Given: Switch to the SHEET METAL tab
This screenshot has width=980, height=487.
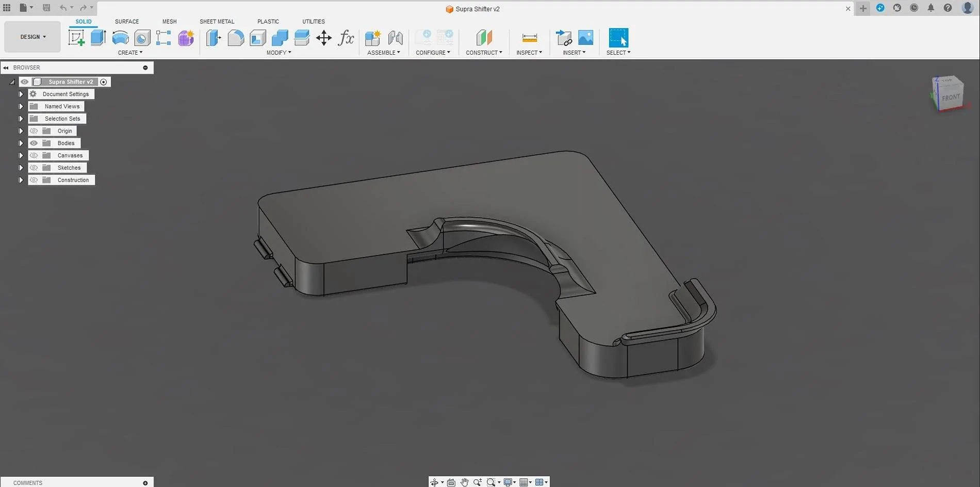Looking at the screenshot, I should pos(217,22).
